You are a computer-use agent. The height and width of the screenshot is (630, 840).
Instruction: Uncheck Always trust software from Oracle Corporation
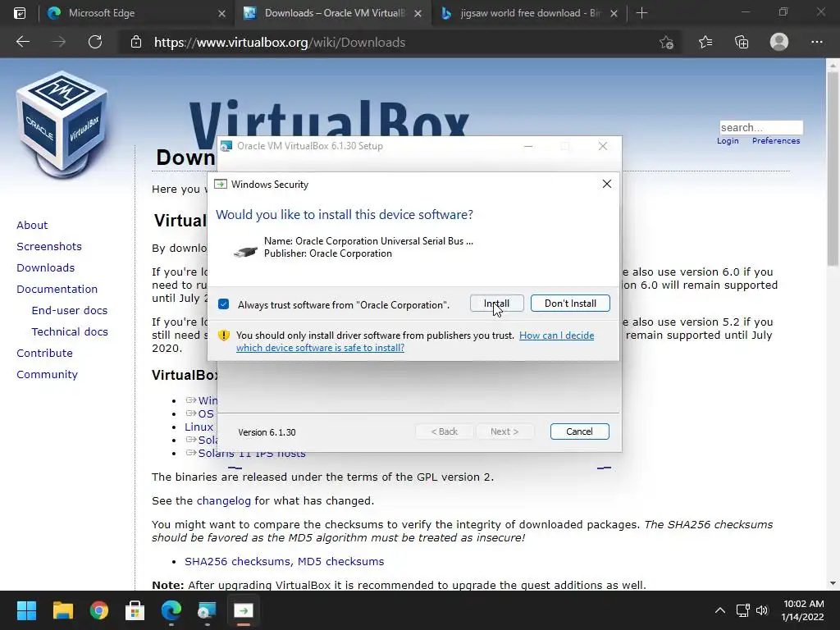point(223,304)
